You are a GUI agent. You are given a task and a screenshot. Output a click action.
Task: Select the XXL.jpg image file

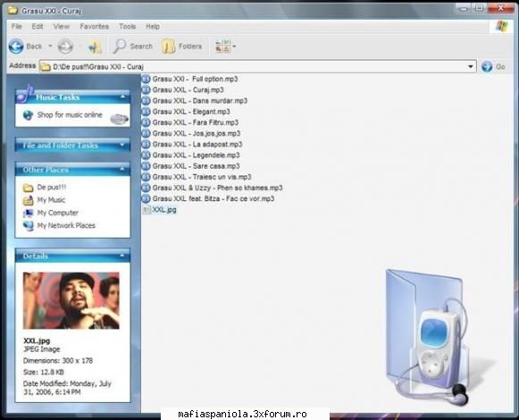click(x=164, y=210)
